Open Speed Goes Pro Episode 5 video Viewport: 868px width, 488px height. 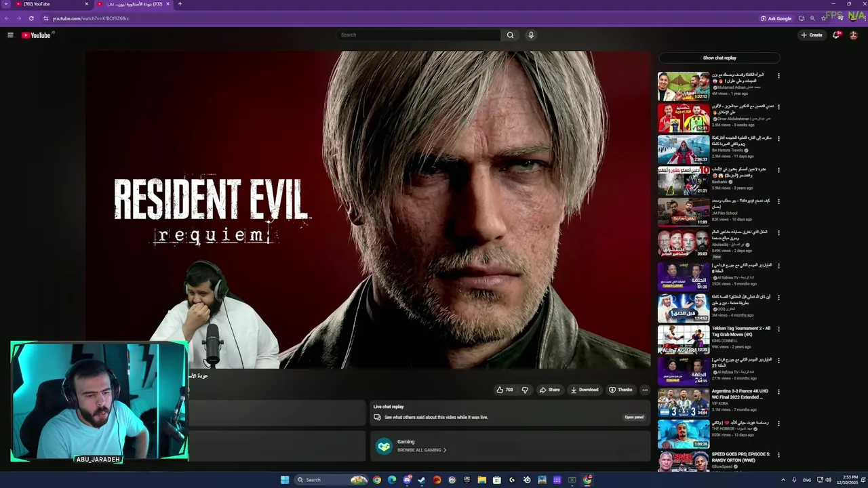[x=684, y=462]
